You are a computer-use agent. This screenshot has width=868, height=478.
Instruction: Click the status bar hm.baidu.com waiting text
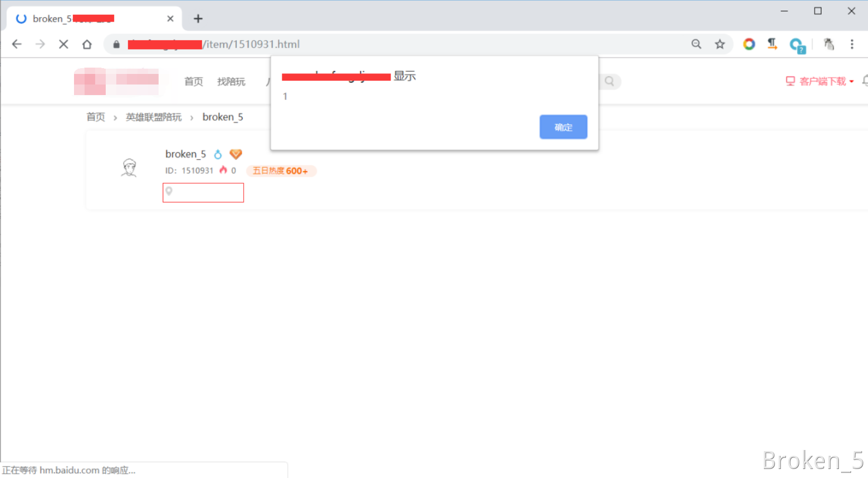[69, 470]
